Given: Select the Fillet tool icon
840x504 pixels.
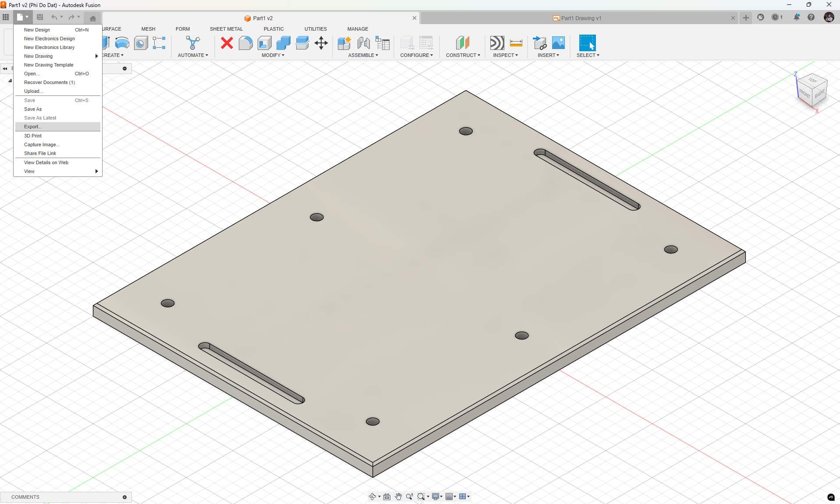Looking at the screenshot, I should coord(245,43).
